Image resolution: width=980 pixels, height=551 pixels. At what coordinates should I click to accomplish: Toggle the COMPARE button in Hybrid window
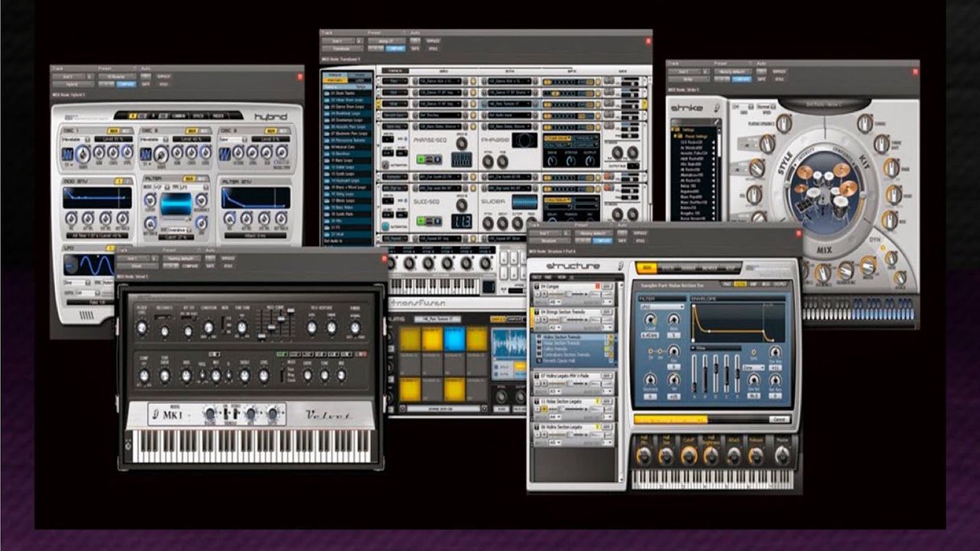point(126,84)
